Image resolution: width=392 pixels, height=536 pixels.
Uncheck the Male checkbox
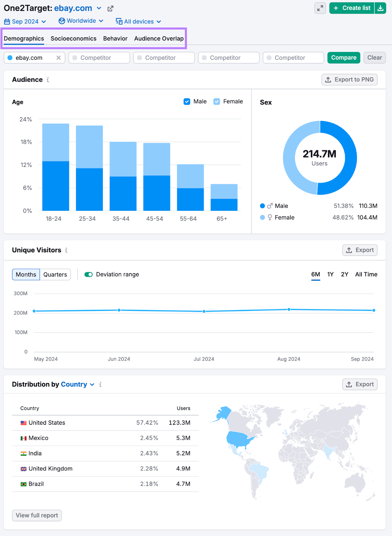tap(187, 102)
